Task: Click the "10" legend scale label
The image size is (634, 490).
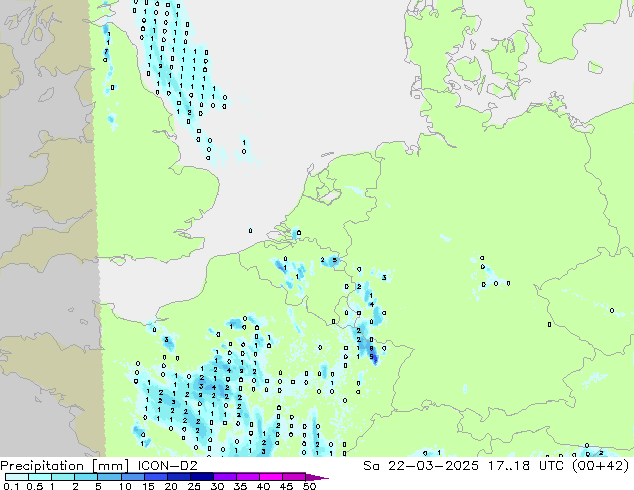Action: pos(125,486)
